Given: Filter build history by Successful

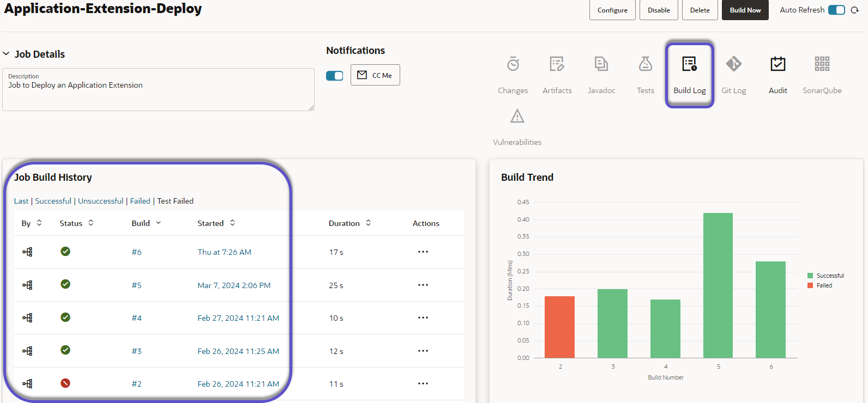Looking at the screenshot, I should [53, 201].
